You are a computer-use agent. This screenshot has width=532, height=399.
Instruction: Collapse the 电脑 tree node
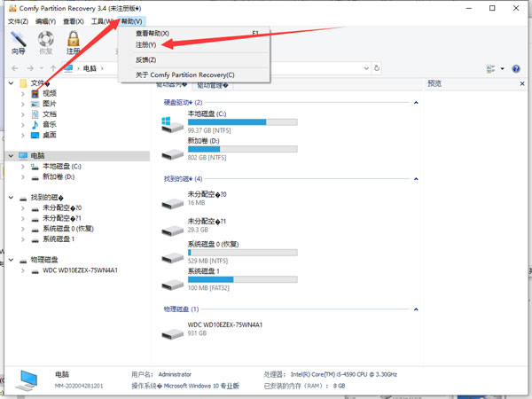point(12,156)
